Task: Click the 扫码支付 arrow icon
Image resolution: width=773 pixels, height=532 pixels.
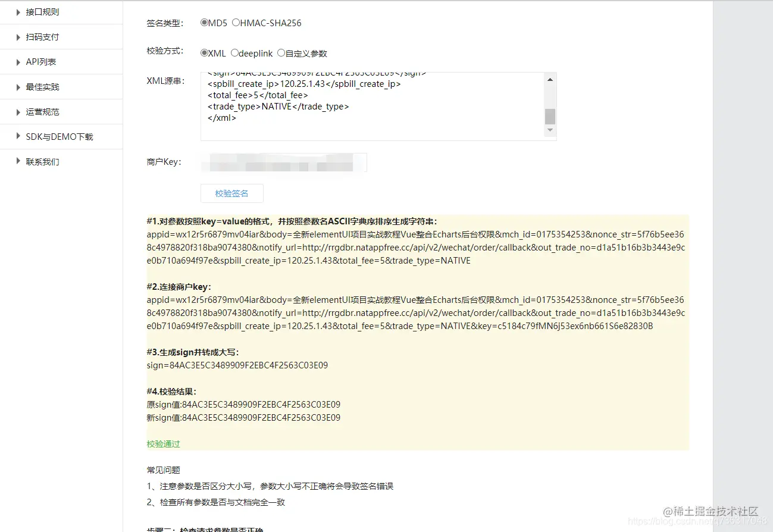Action: [x=17, y=36]
